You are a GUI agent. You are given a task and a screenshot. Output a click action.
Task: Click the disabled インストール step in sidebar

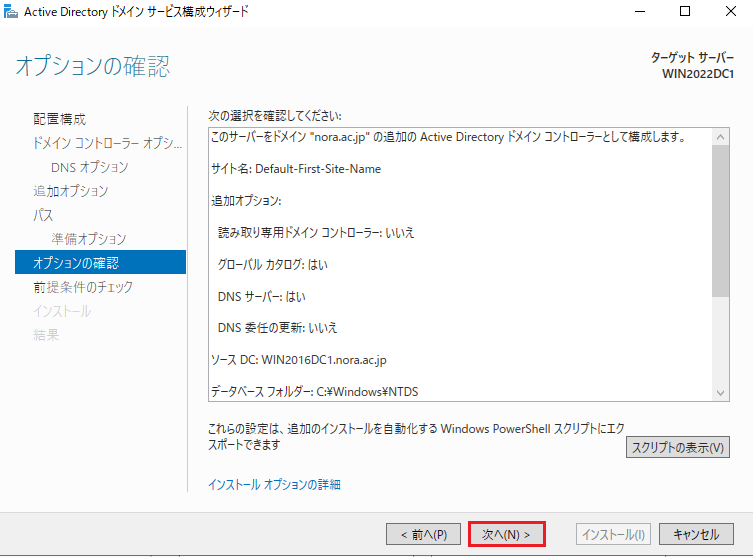pyautogui.click(x=62, y=311)
